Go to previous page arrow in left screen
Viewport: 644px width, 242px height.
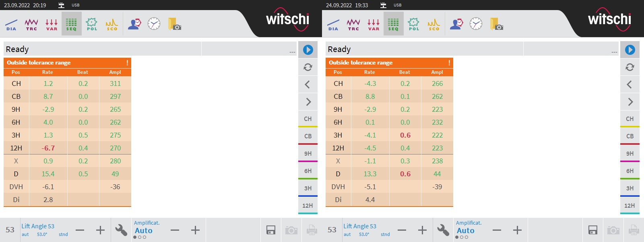tap(308, 84)
